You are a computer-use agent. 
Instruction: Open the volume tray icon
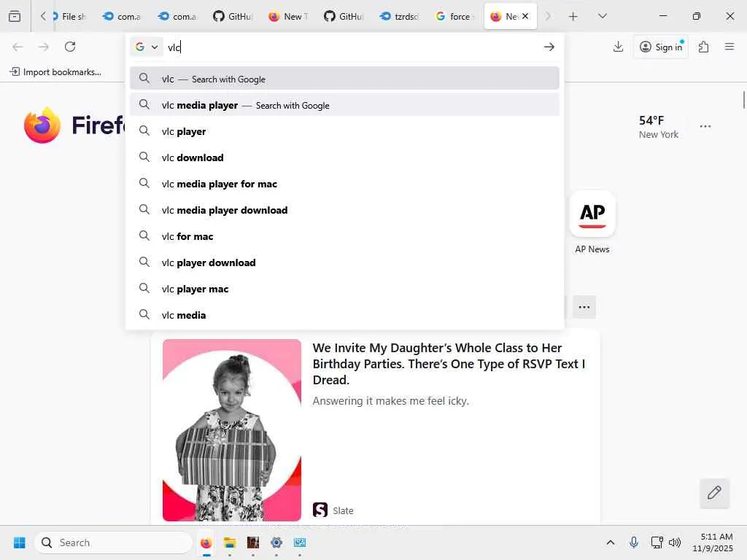coord(675,542)
